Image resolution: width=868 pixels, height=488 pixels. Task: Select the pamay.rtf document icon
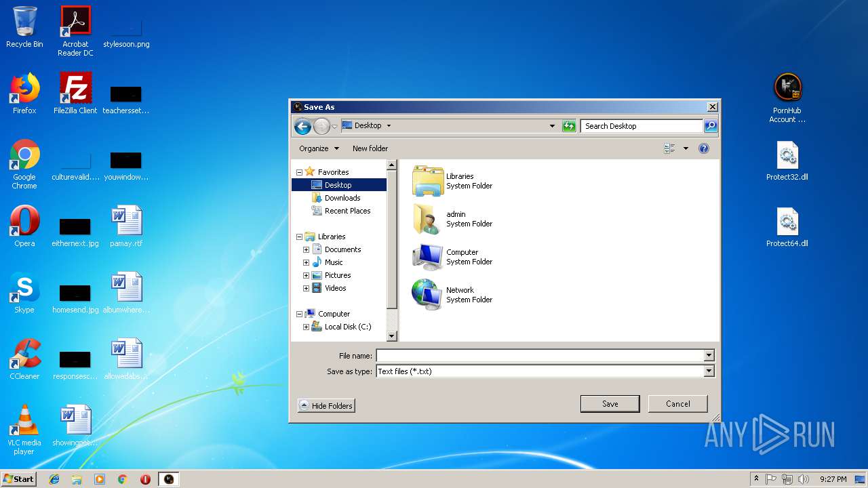[x=126, y=226]
